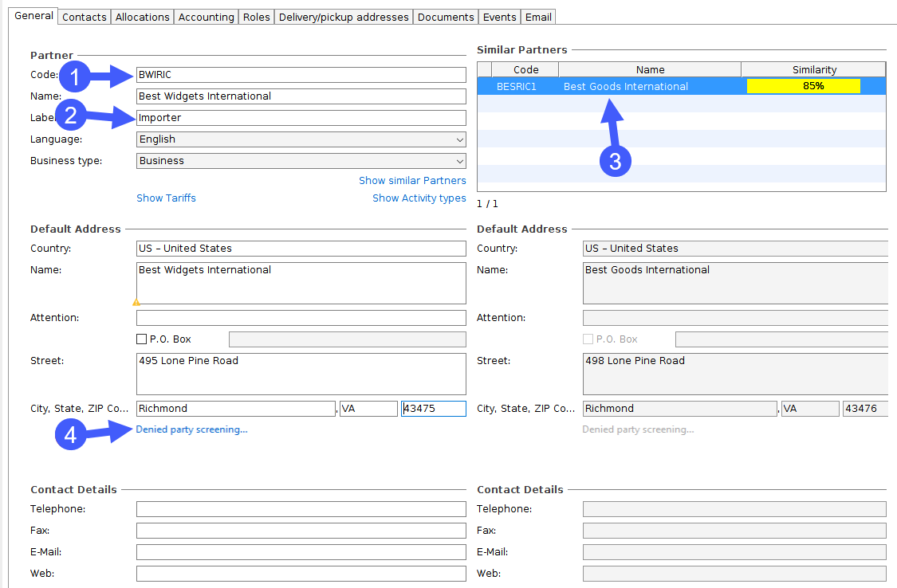Click the warning triangle under address Name
The width and height of the screenshot is (897, 588).
(136, 303)
